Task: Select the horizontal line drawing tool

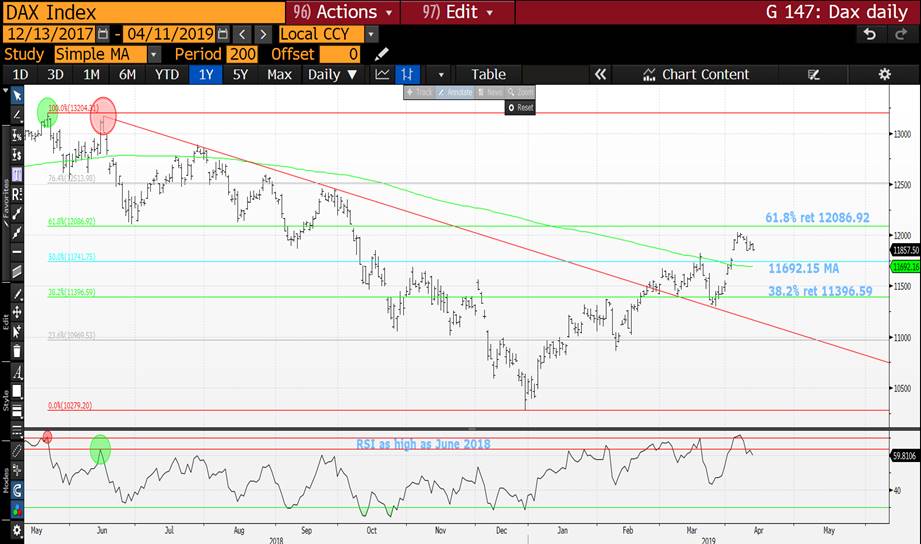Action: [17, 252]
